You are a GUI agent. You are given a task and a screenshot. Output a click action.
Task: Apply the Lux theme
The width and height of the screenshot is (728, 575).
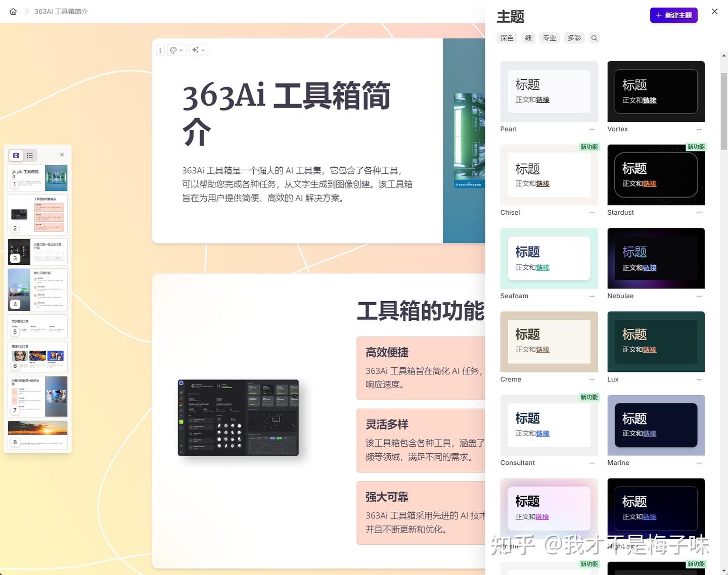(x=656, y=342)
